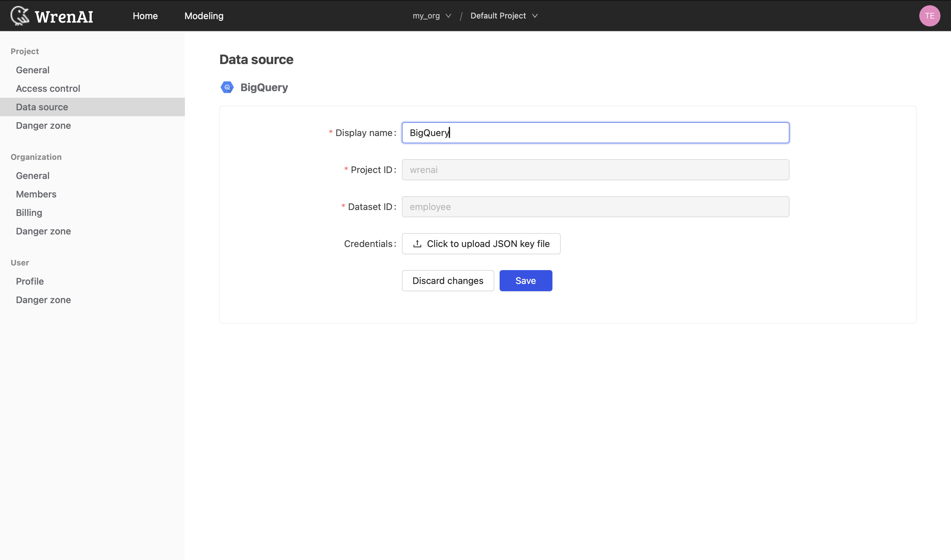Navigate to the User Profile section

pos(29,281)
